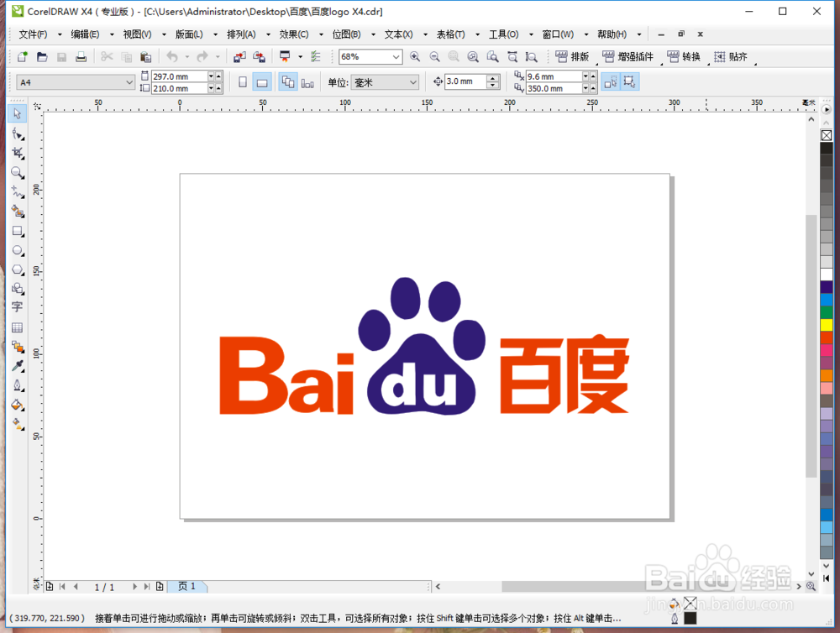Viewport: 840px width, 633px height.
Task: Choose the Ellipse tool
Action: 17,250
